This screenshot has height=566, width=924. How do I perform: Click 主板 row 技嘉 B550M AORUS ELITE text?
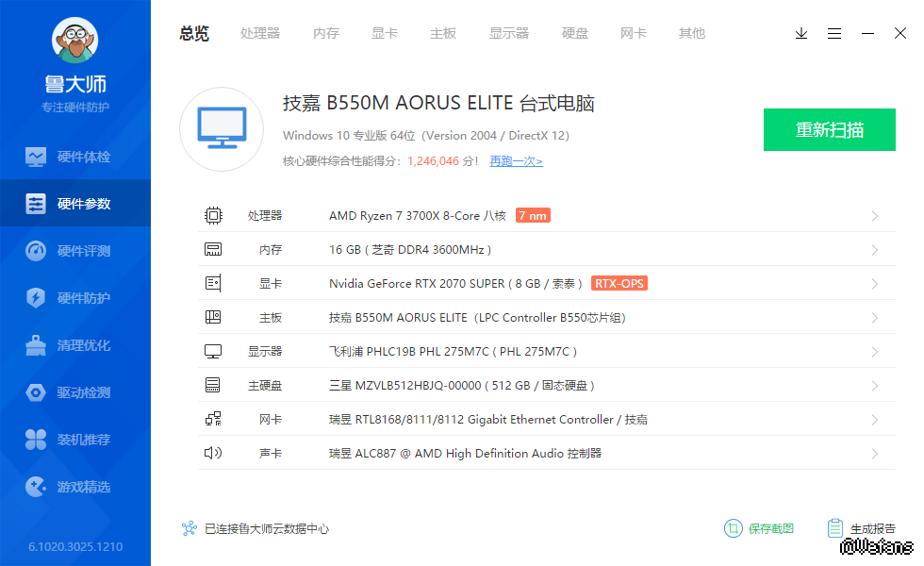477,318
